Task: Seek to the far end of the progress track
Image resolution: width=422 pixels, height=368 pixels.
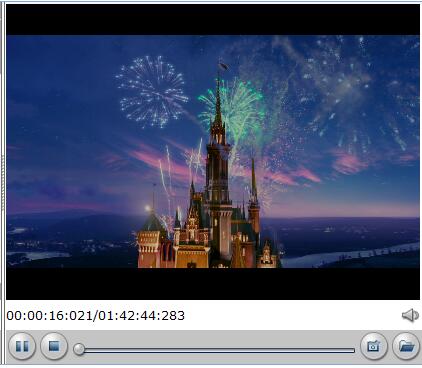Action: (353, 350)
